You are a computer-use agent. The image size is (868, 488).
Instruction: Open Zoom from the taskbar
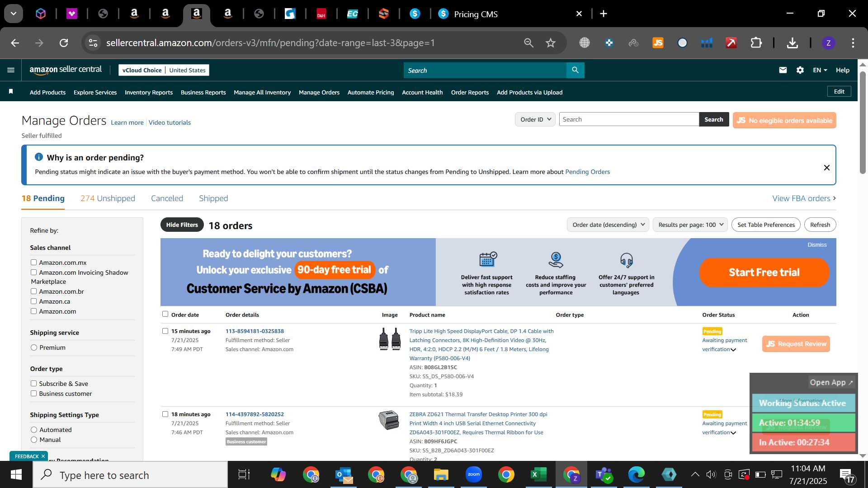coord(473,474)
